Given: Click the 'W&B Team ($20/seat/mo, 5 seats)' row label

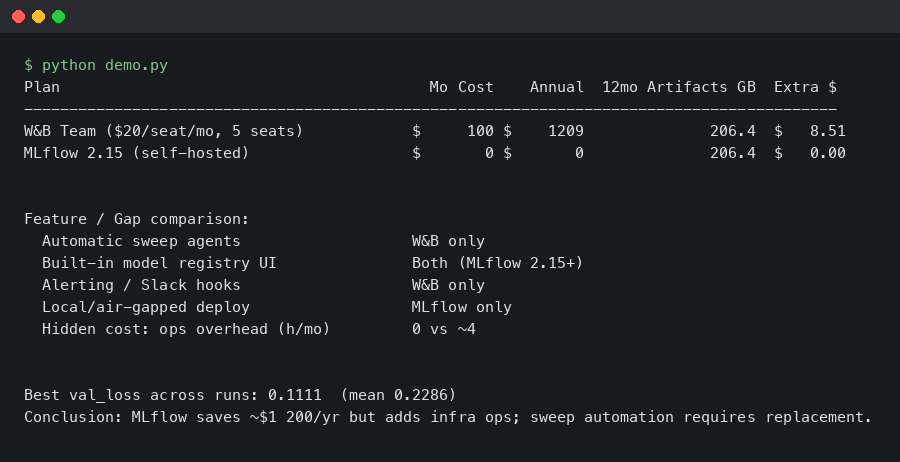Looking at the screenshot, I should 164,131.
